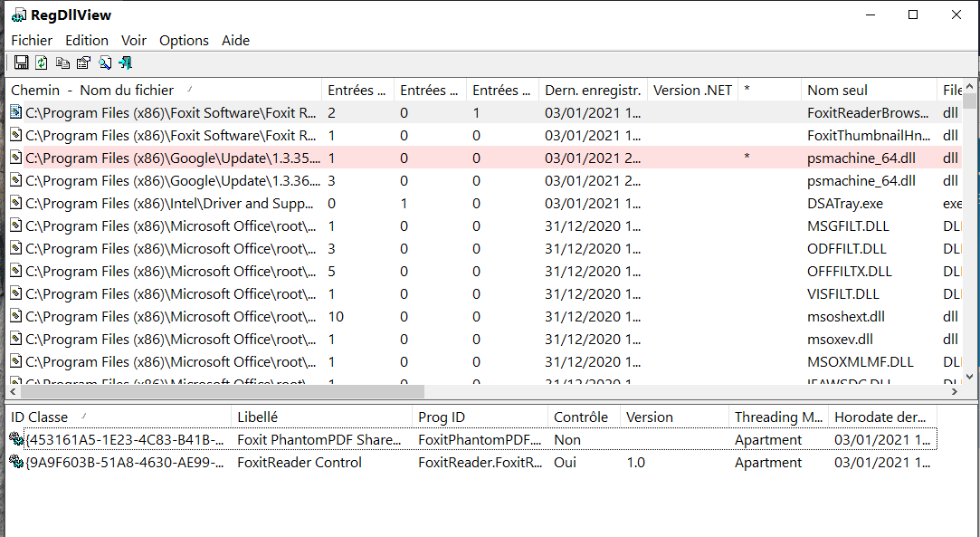Open the Aide menu

point(235,40)
